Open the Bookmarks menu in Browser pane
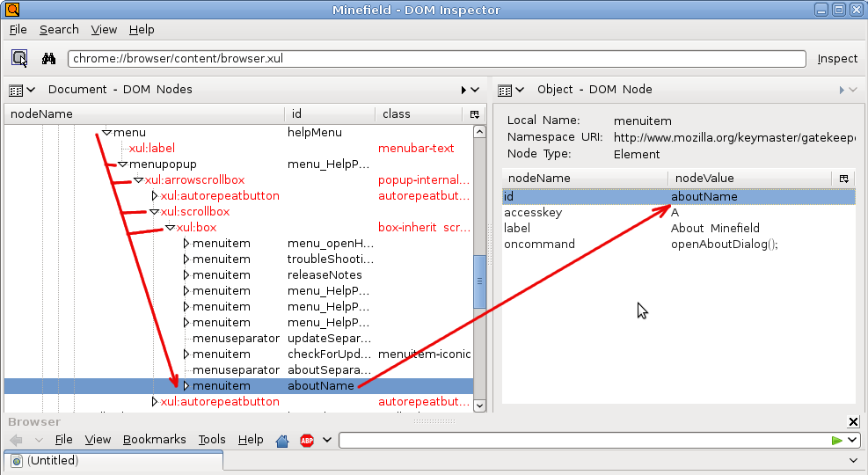This screenshot has height=475, width=868. pos(155,440)
